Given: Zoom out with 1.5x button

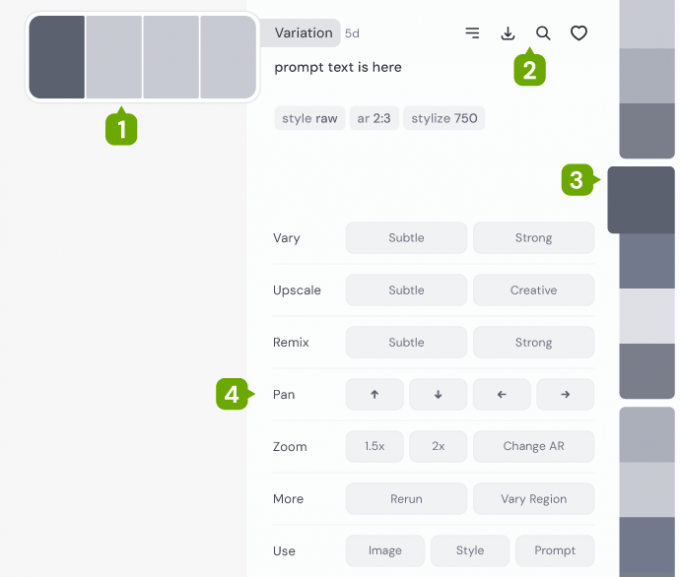Looking at the screenshot, I should pos(375,446).
